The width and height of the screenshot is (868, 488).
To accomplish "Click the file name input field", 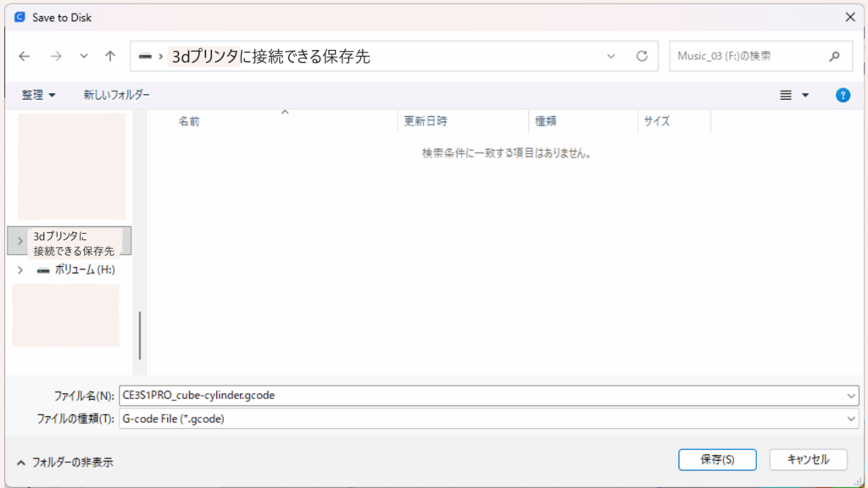I will (483, 395).
